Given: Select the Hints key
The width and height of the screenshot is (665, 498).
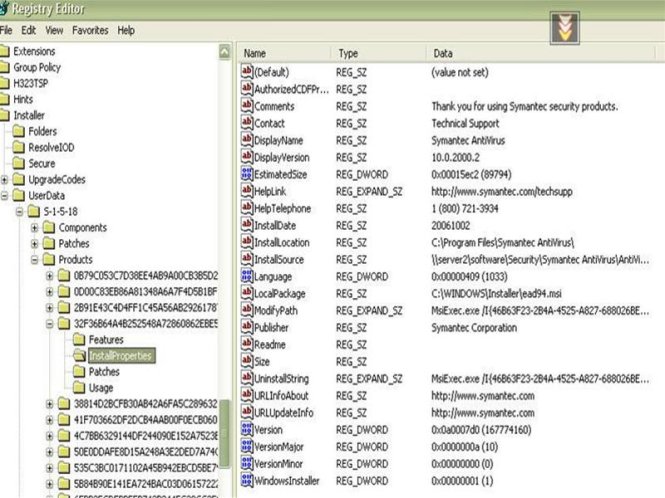Looking at the screenshot, I should [x=23, y=100].
